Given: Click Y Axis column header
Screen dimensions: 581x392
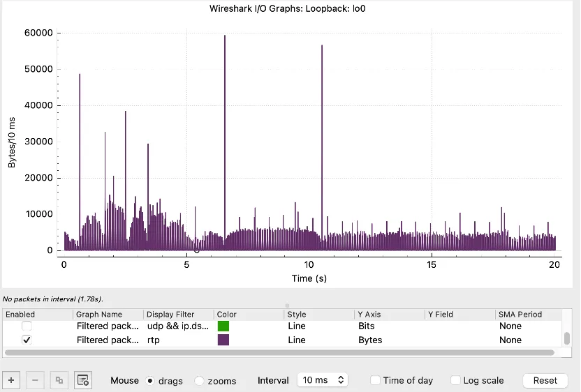Looking at the screenshot, I should pos(390,315).
